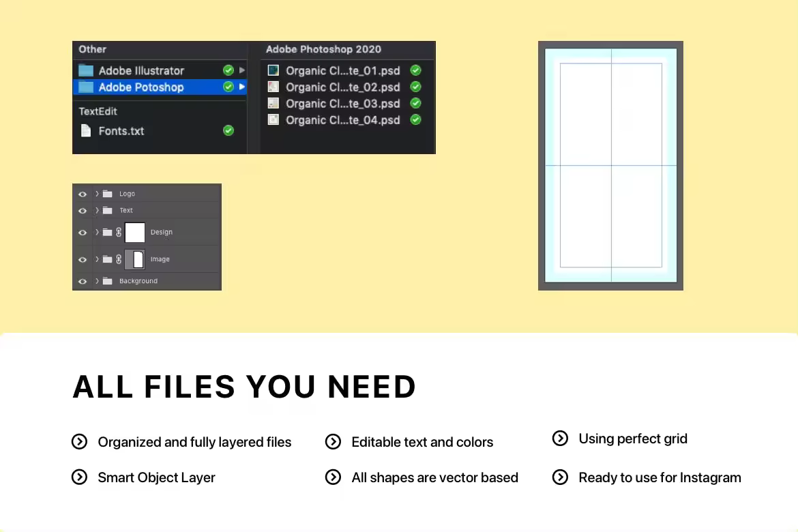Click arrow bullet beside Organized and fully layered files

tap(79, 441)
